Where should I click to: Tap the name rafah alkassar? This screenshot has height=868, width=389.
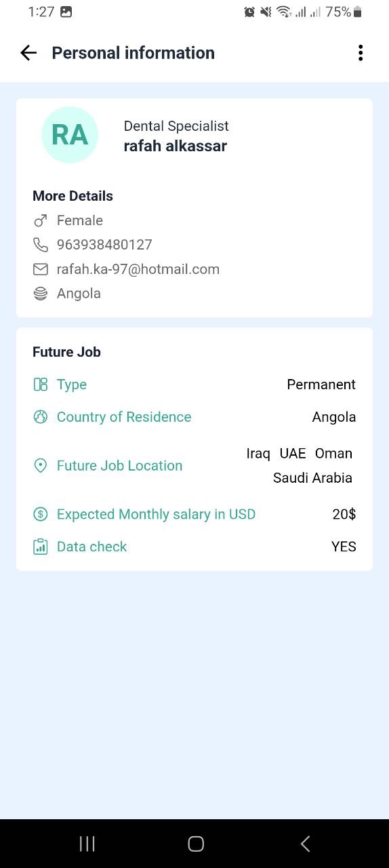tap(176, 146)
